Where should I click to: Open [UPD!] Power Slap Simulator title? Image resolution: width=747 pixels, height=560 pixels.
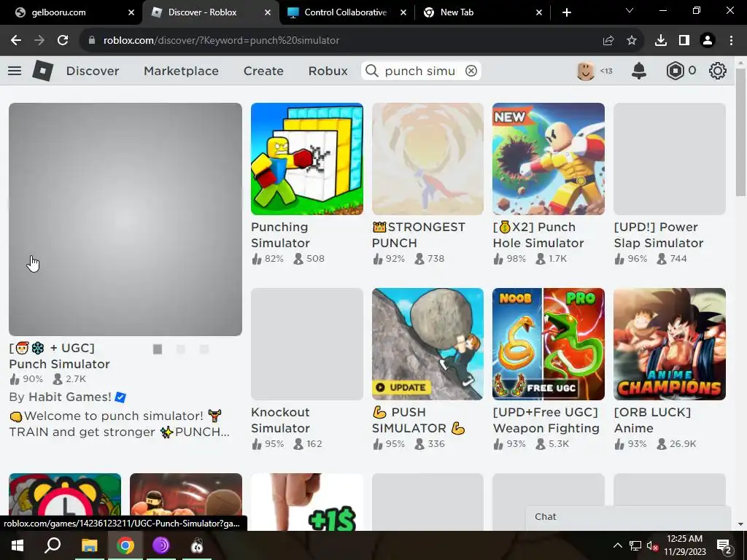[x=659, y=235]
